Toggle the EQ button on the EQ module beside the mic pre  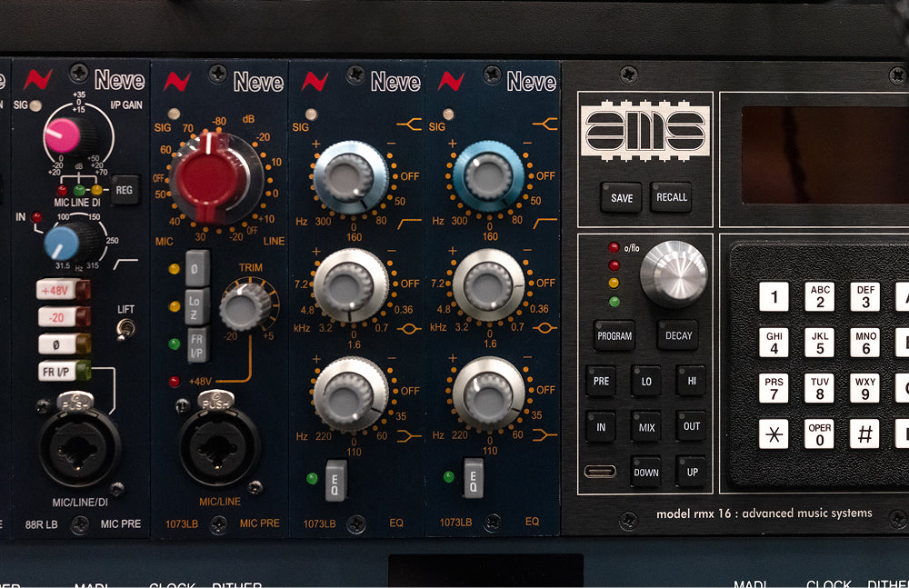[335, 480]
